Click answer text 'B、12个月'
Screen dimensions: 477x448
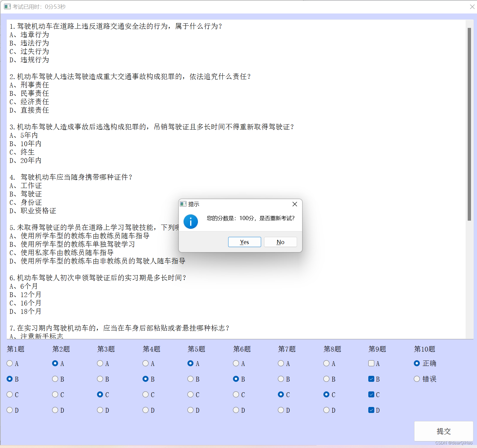point(25,295)
